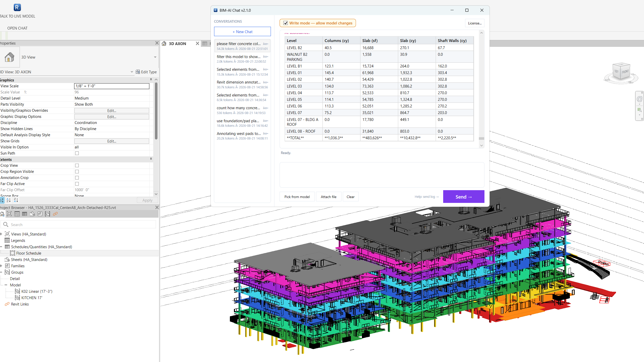Toggle Write mode allow model changes checkbox
Screen dimensions: 644x362
click(x=286, y=23)
